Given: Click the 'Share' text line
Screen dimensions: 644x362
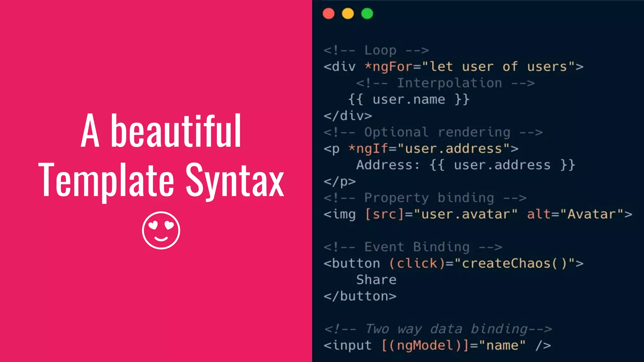Looking at the screenshot, I should click(376, 280).
